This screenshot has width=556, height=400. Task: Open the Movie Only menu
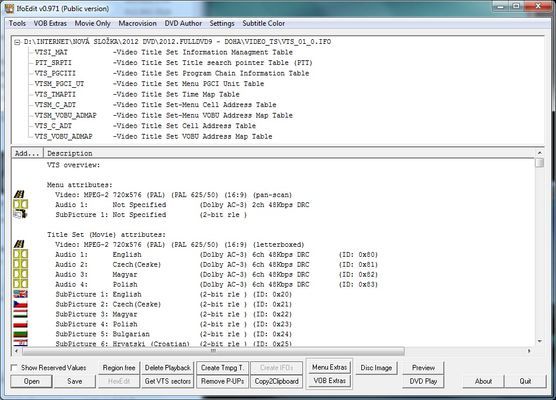point(93,23)
